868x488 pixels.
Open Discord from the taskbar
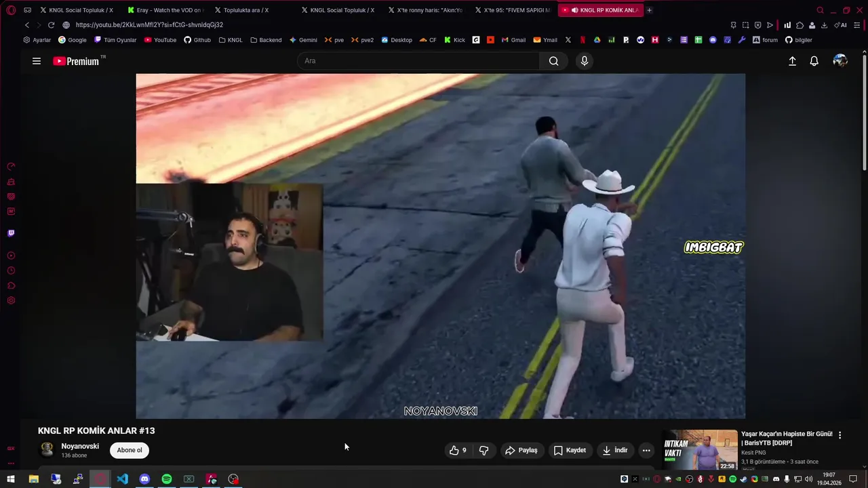tap(144, 479)
